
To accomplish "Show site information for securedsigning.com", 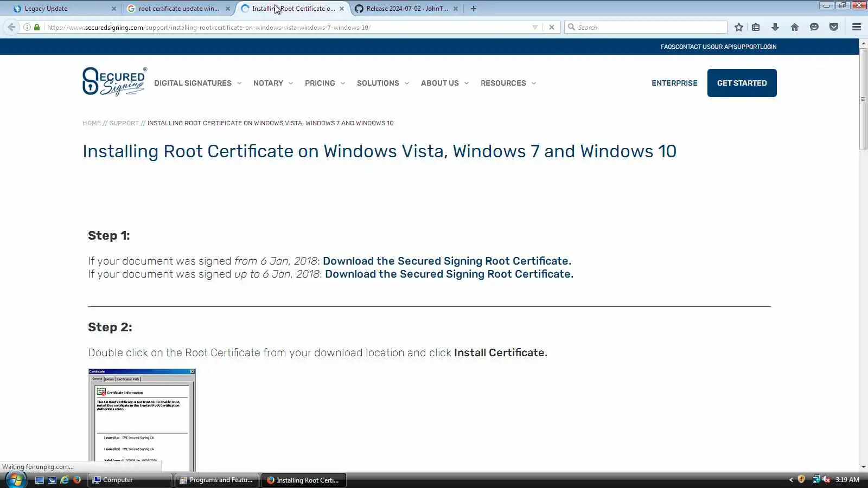I will [27, 27].
